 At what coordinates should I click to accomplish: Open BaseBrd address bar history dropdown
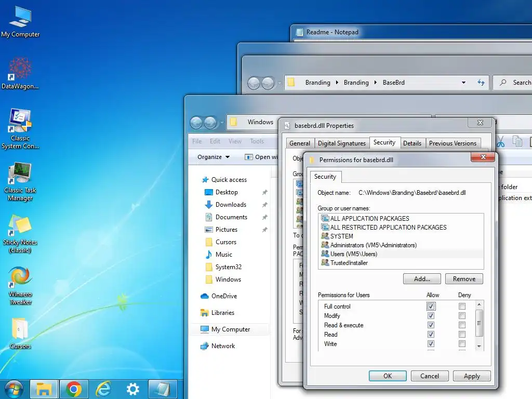pyautogui.click(x=463, y=83)
